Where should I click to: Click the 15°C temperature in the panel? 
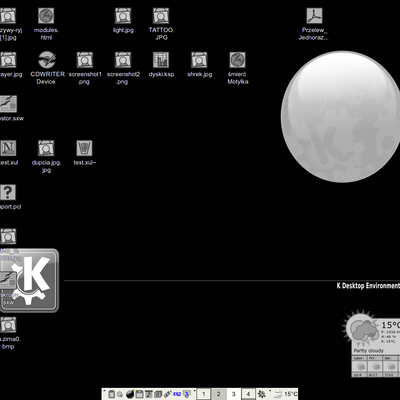pyautogui.click(x=290, y=394)
